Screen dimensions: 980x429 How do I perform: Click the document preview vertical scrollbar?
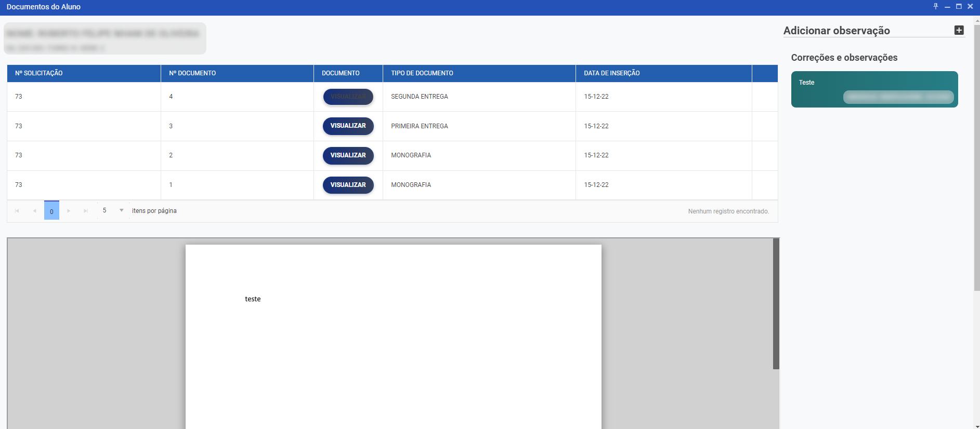(776, 304)
